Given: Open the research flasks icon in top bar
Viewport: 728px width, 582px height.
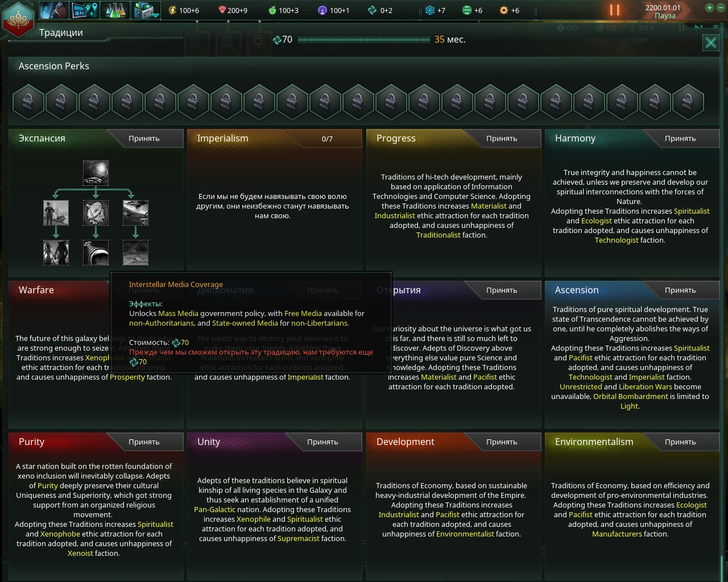Looking at the screenshot, I should click(x=114, y=10).
